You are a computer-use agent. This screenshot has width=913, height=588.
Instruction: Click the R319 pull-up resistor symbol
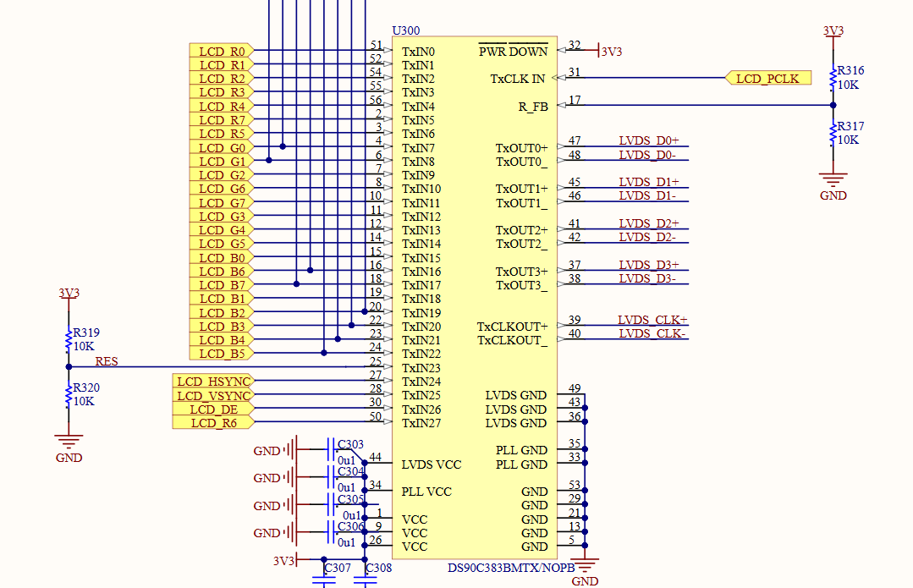(69, 339)
